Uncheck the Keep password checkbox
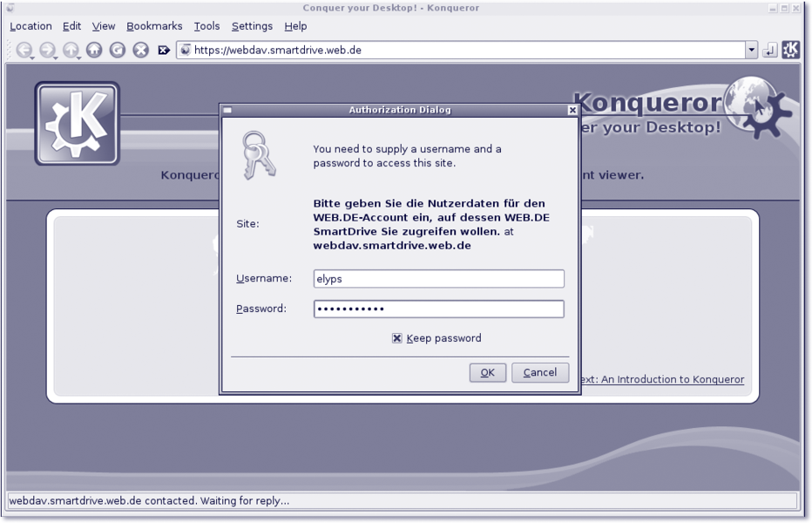Image resolution: width=812 pixels, height=523 pixels. [397, 338]
